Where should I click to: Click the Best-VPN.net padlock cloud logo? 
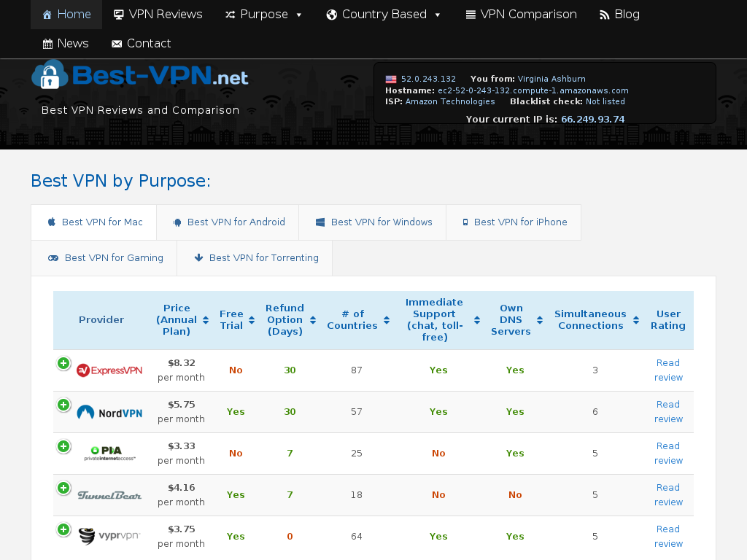coord(140,75)
